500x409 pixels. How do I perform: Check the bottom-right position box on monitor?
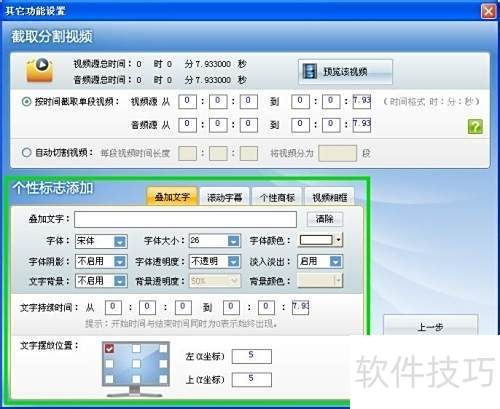click(x=163, y=379)
